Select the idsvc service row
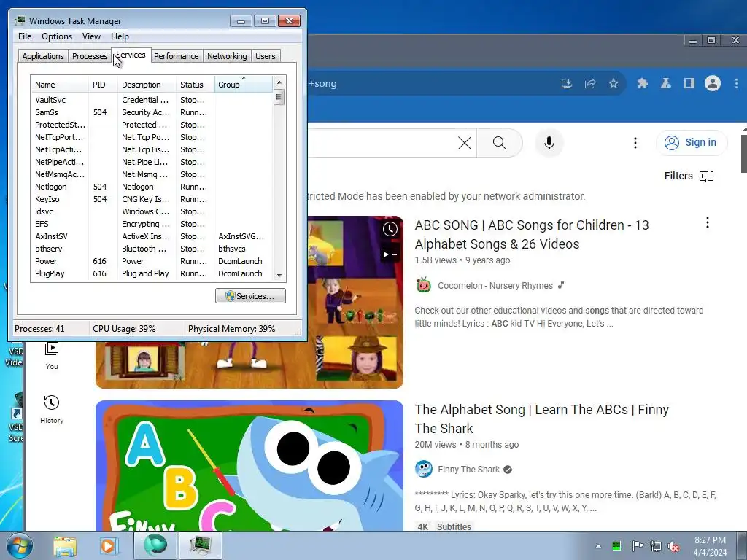Image resolution: width=747 pixels, height=560 pixels. click(152, 211)
